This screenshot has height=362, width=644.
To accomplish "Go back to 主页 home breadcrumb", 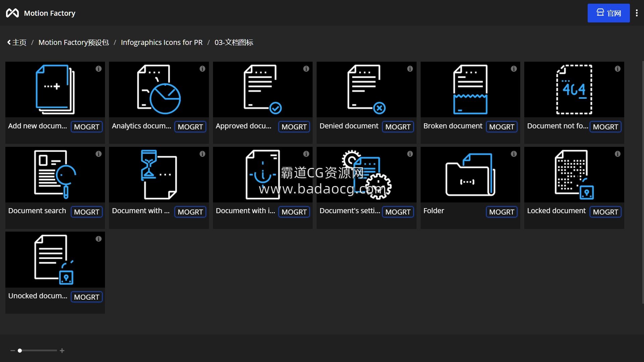I will (x=17, y=43).
